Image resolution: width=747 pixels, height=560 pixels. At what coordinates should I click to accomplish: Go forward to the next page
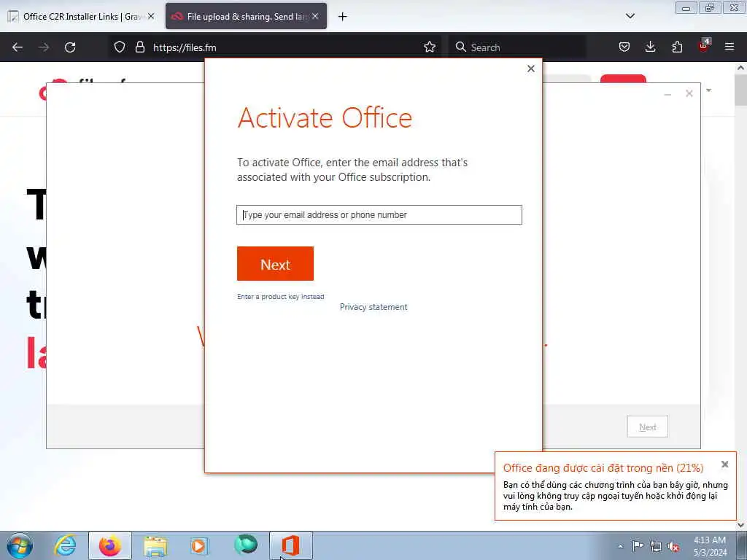coord(43,47)
